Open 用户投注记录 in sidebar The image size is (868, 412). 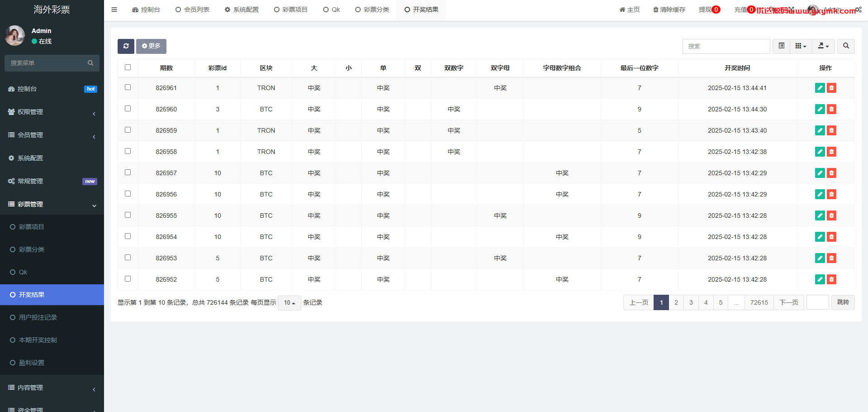click(x=52, y=317)
